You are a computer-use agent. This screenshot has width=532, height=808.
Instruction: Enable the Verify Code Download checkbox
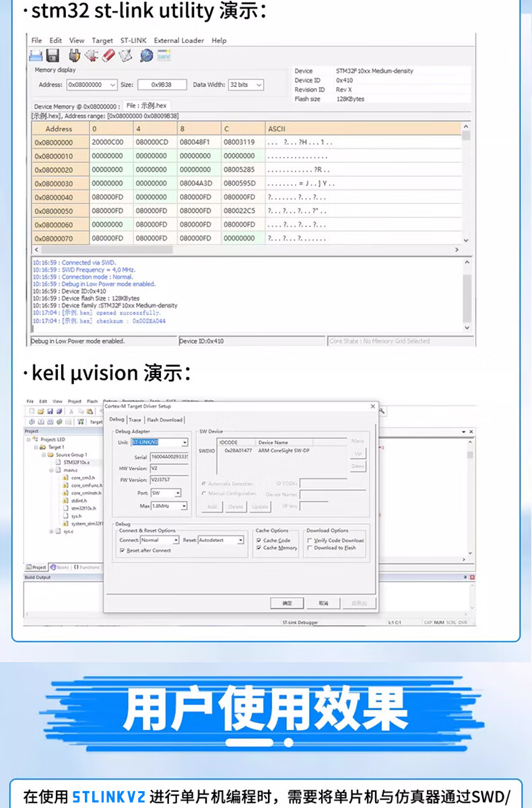point(309,540)
